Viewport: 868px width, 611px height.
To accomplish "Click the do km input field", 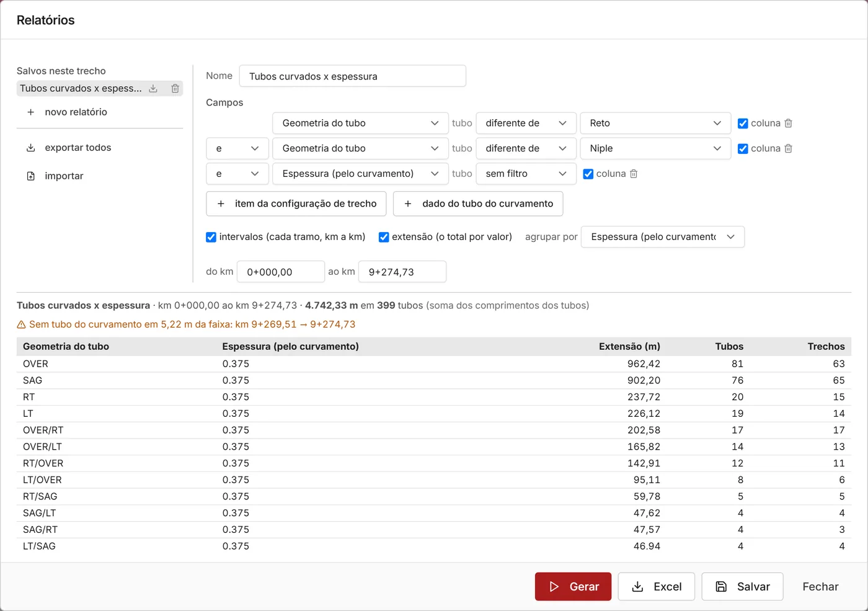I will click(x=281, y=272).
